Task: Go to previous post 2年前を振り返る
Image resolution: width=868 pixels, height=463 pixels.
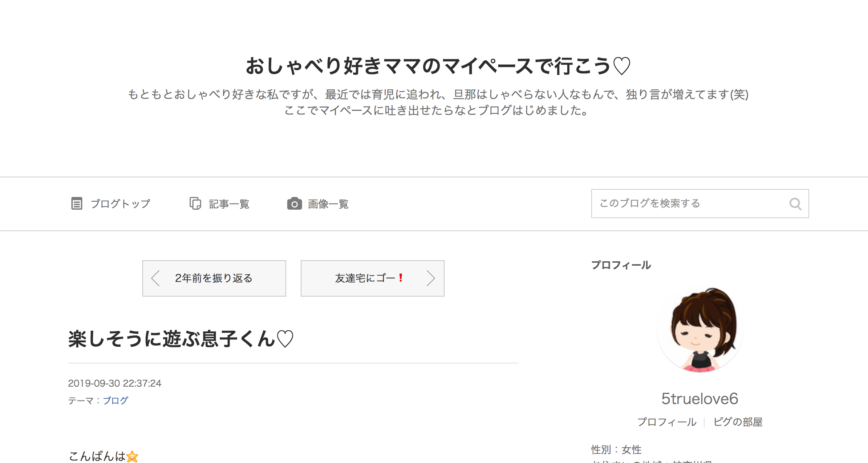Action: point(214,278)
